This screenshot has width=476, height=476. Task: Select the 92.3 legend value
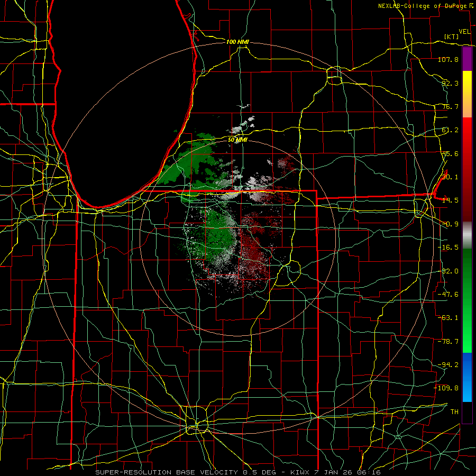point(450,83)
